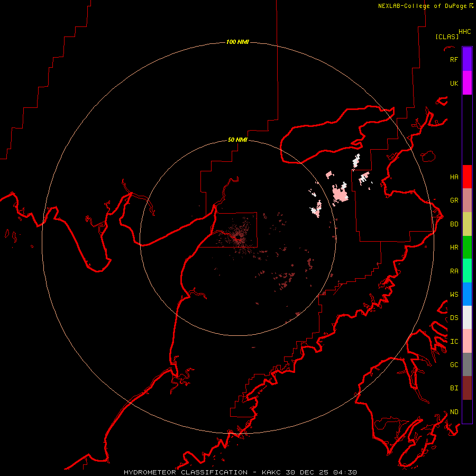Image resolution: width=476 pixels, height=476 pixels.
Task: Click the "ND" legend label
Action: (454, 412)
